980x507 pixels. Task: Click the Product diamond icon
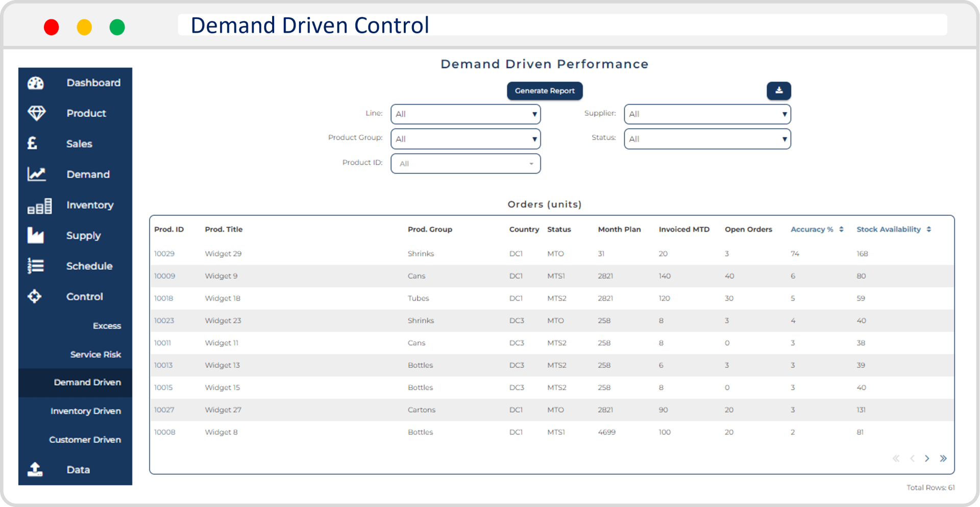tap(36, 113)
